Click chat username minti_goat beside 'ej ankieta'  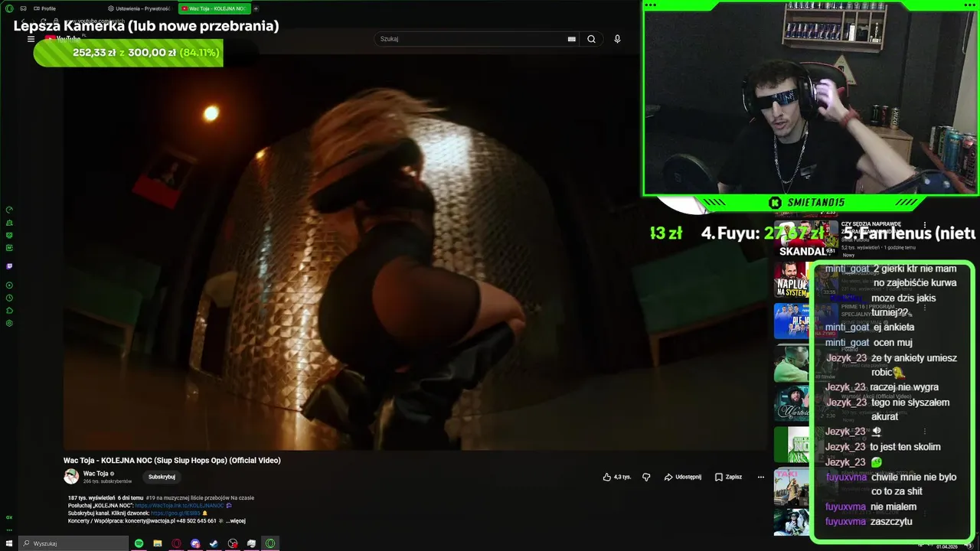click(x=847, y=328)
